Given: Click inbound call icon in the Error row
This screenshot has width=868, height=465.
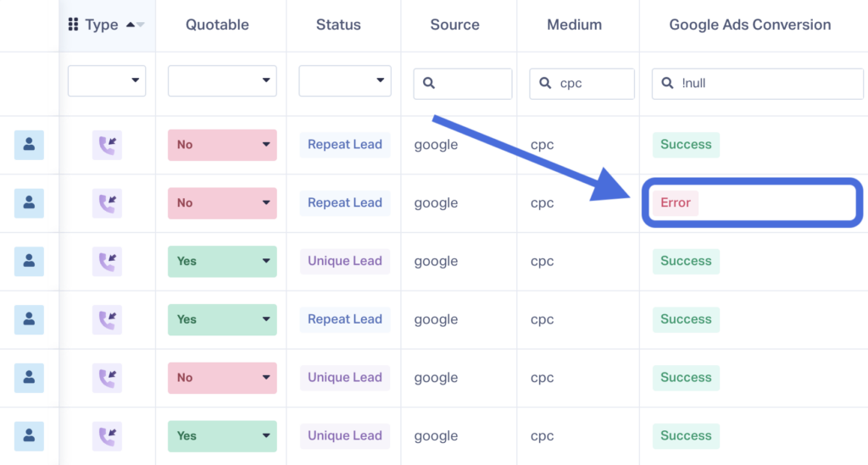Looking at the screenshot, I should [107, 203].
